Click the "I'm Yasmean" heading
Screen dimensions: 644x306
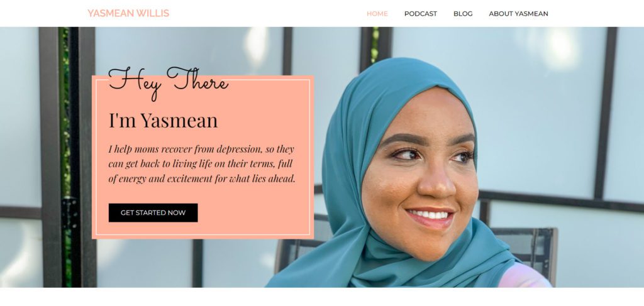coord(163,121)
